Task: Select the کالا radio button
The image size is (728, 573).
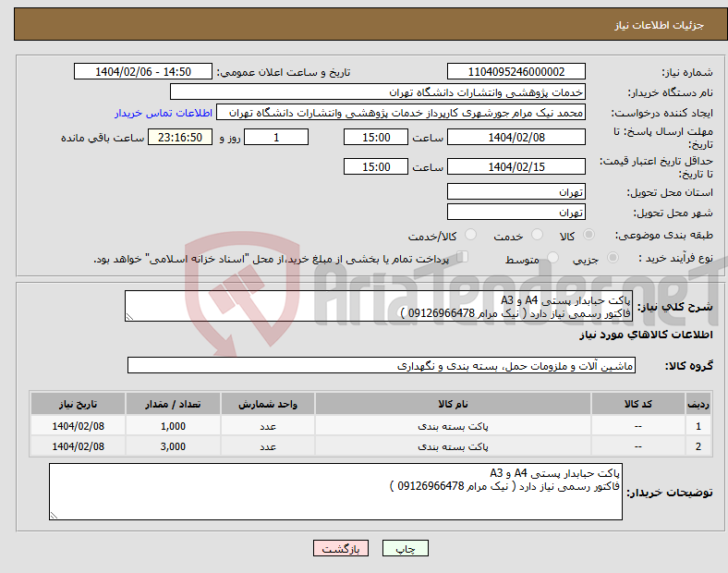Action: pyautogui.click(x=588, y=235)
